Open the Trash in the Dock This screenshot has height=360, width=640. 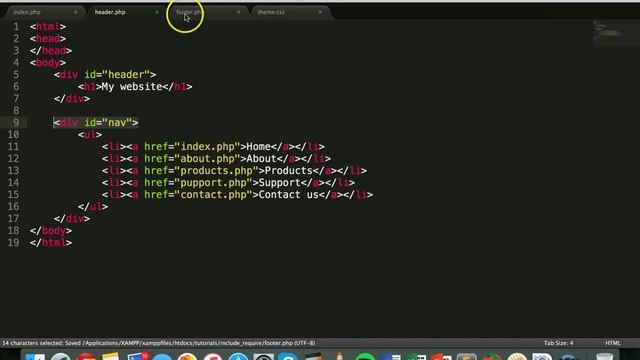(604, 356)
